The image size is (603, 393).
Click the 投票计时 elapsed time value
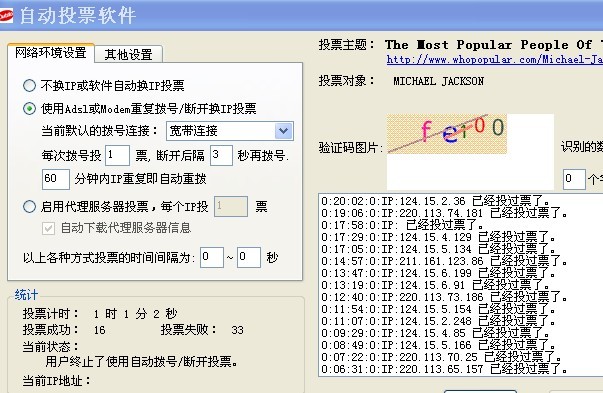(135, 314)
